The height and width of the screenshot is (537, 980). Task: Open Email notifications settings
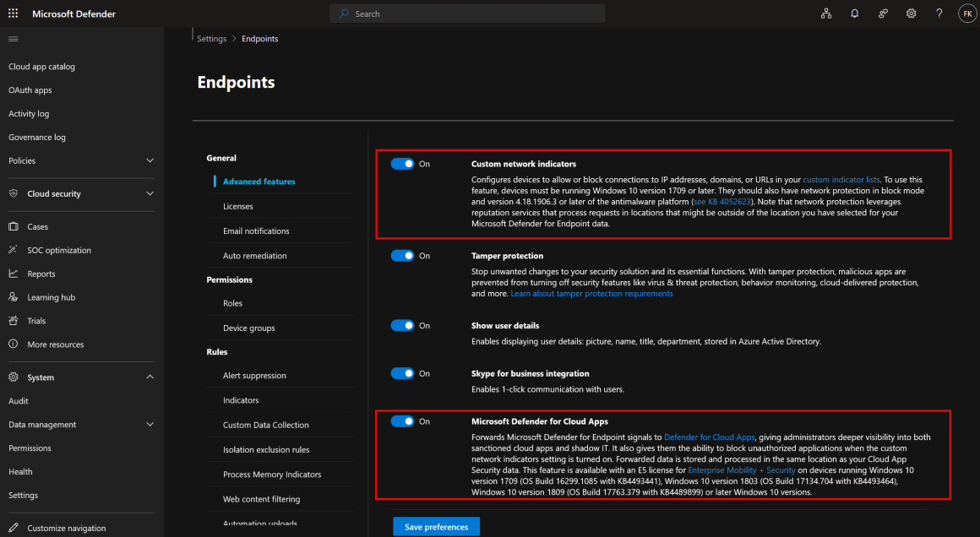pyautogui.click(x=256, y=231)
